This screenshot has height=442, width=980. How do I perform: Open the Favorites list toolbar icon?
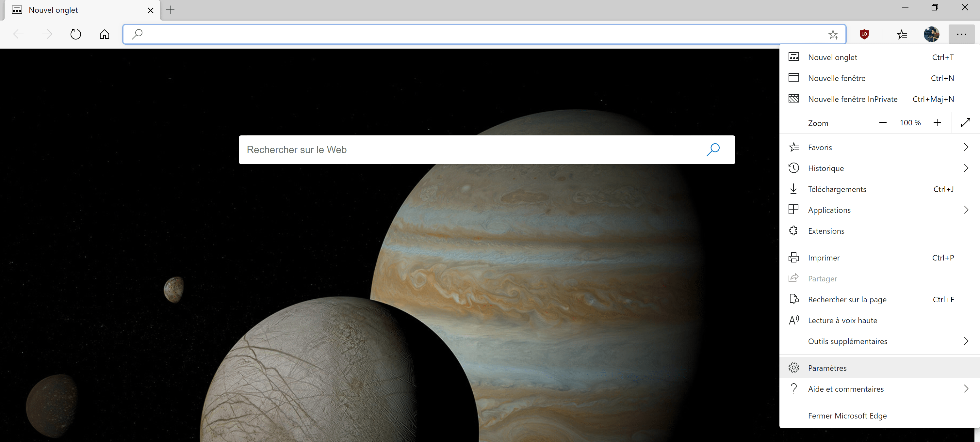[x=902, y=34]
